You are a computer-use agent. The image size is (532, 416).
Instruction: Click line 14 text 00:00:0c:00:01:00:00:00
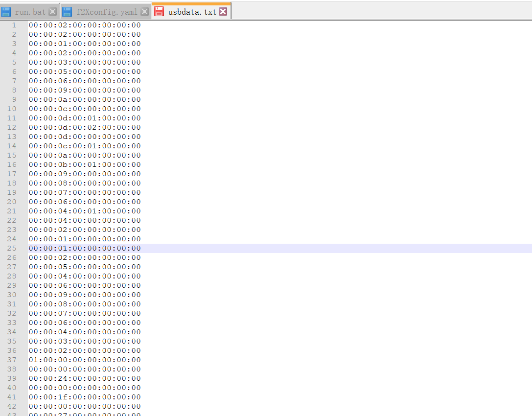[85, 146]
